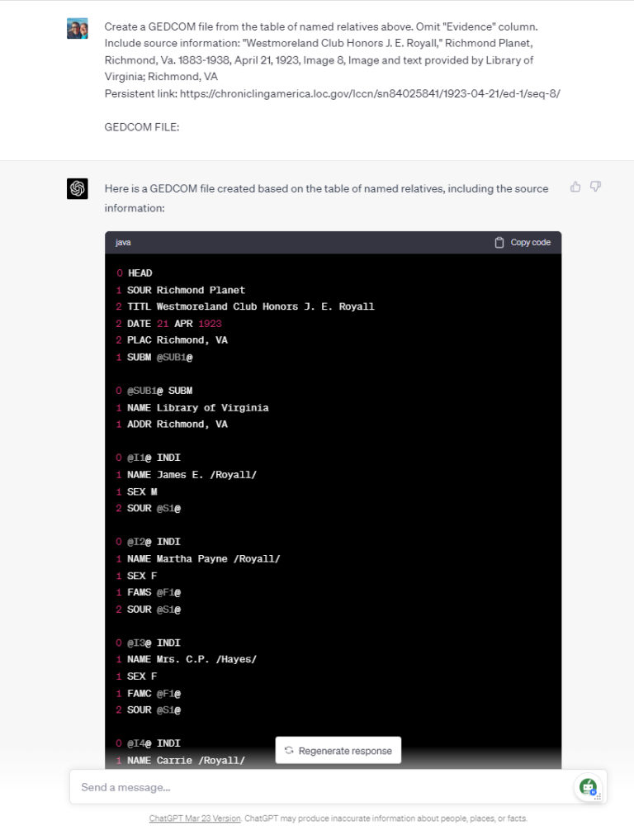
Task: Click the green robot browser extension icon
Action: [589, 785]
